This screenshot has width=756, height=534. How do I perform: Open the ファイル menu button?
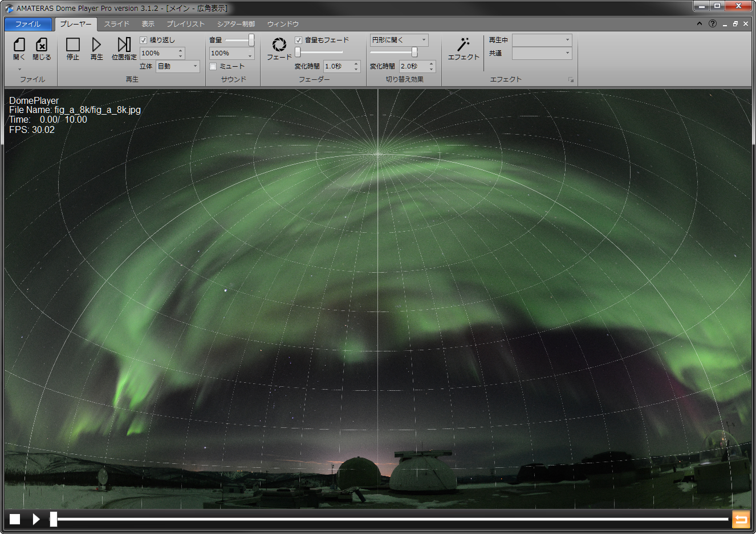28,24
